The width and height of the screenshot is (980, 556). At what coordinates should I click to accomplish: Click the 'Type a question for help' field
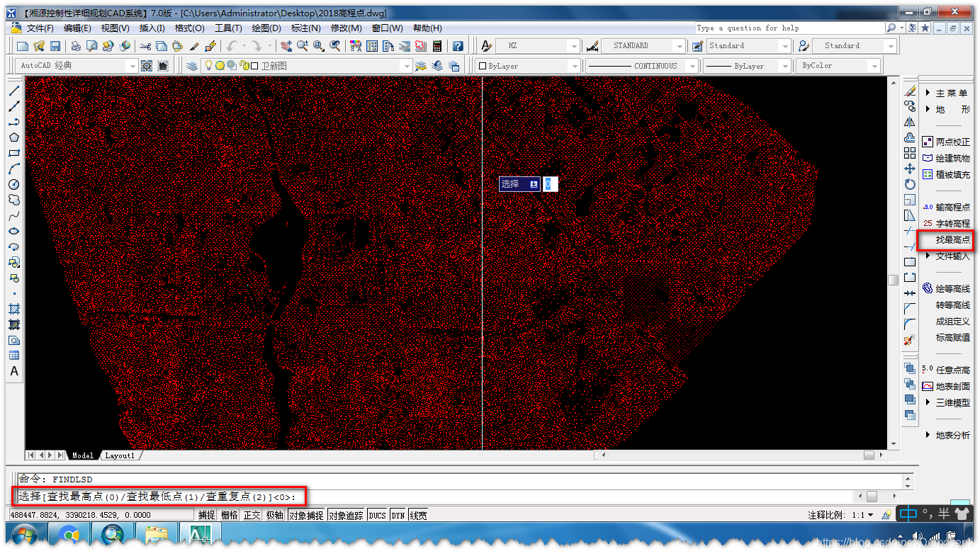pyautogui.click(x=789, y=28)
